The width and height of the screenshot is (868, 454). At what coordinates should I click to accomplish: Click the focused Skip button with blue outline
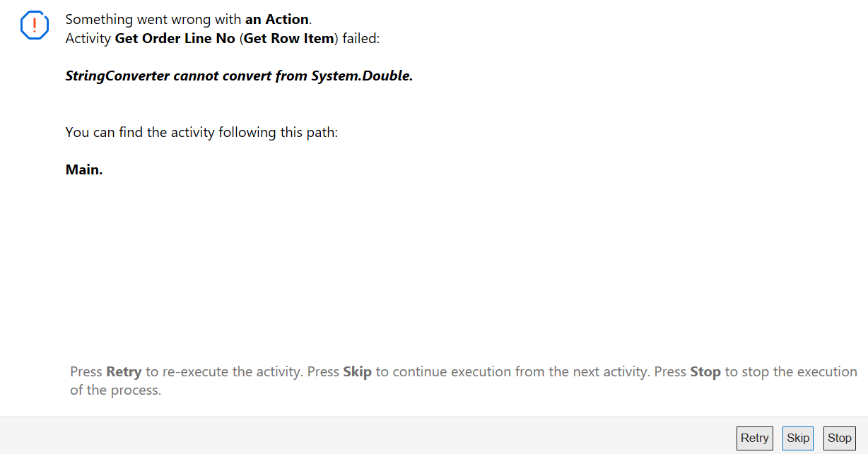click(x=797, y=438)
